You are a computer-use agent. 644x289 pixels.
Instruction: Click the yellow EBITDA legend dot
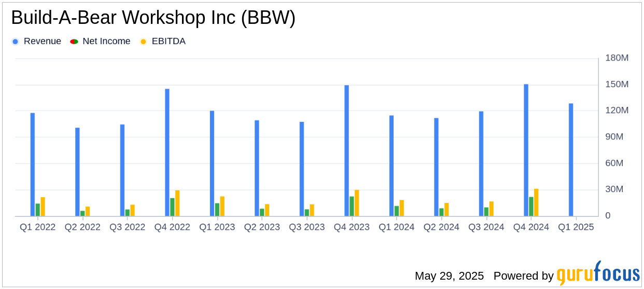[144, 42]
